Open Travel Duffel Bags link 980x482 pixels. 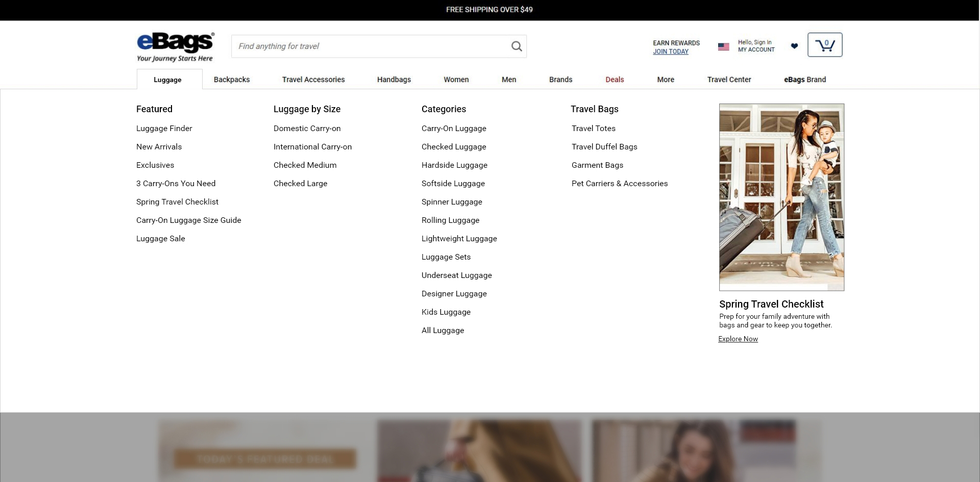click(604, 147)
